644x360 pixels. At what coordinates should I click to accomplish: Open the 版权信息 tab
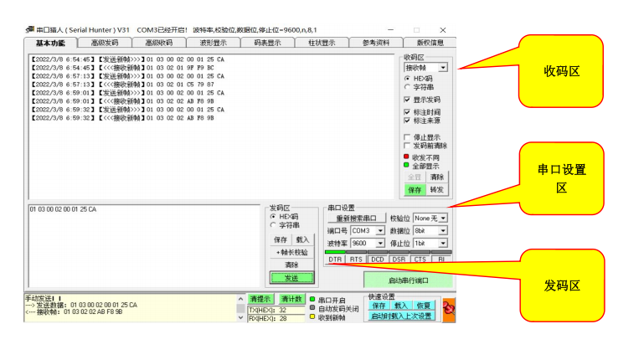430,43
